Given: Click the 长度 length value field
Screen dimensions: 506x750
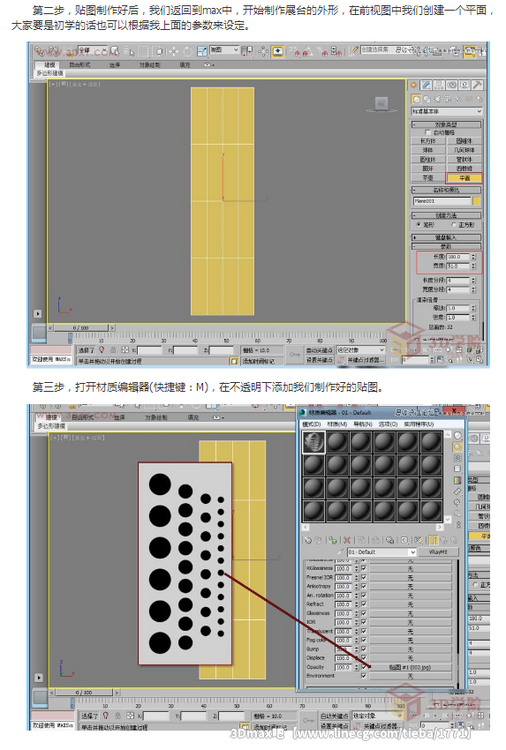Looking at the screenshot, I should tap(459, 257).
